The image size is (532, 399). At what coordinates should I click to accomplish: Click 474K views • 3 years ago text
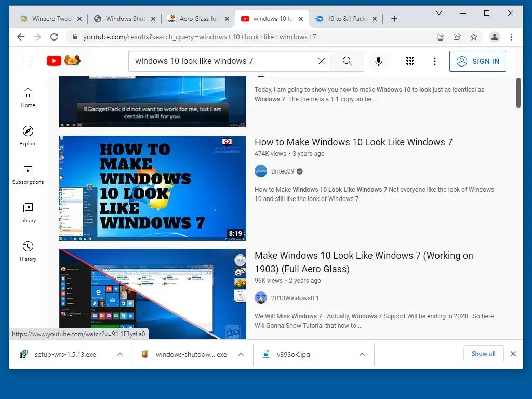click(x=289, y=154)
